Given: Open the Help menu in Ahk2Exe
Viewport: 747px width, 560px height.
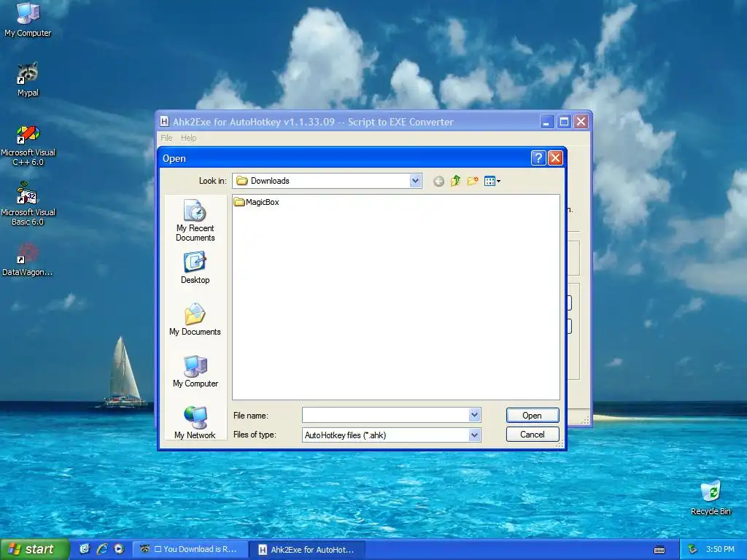Looking at the screenshot, I should (x=189, y=138).
